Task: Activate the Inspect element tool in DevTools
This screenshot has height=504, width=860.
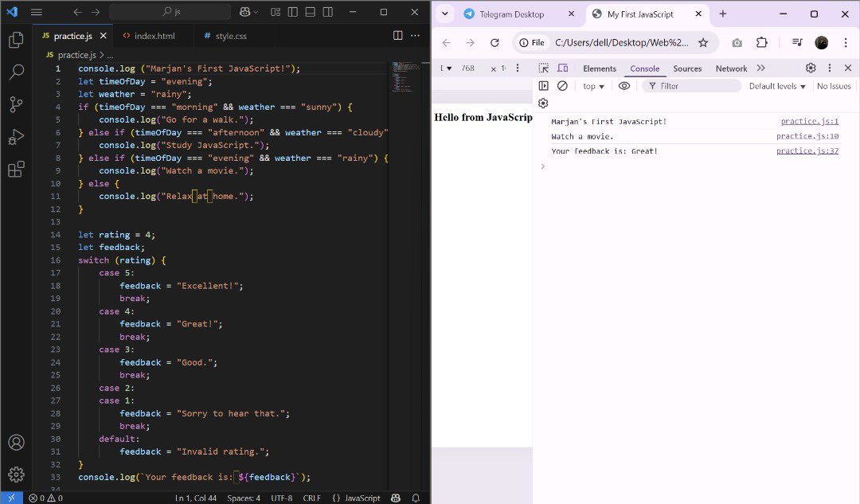Action: (x=544, y=68)
